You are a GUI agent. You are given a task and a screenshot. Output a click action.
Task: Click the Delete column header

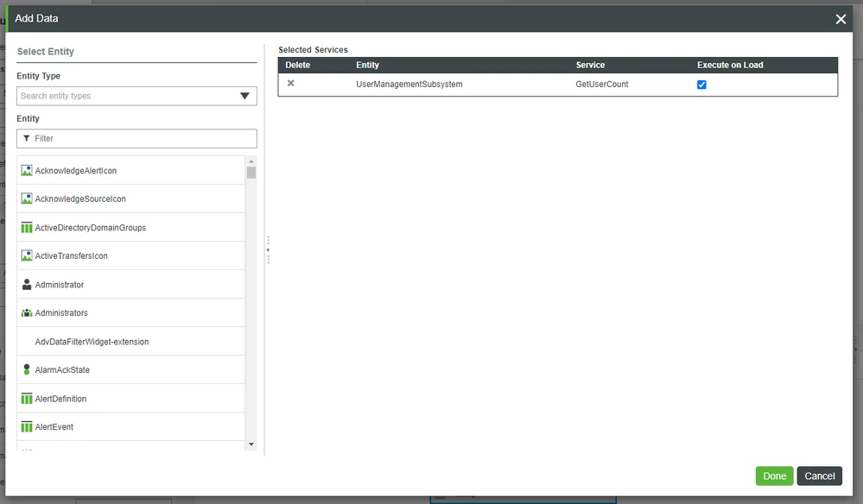tap(298, 65)
